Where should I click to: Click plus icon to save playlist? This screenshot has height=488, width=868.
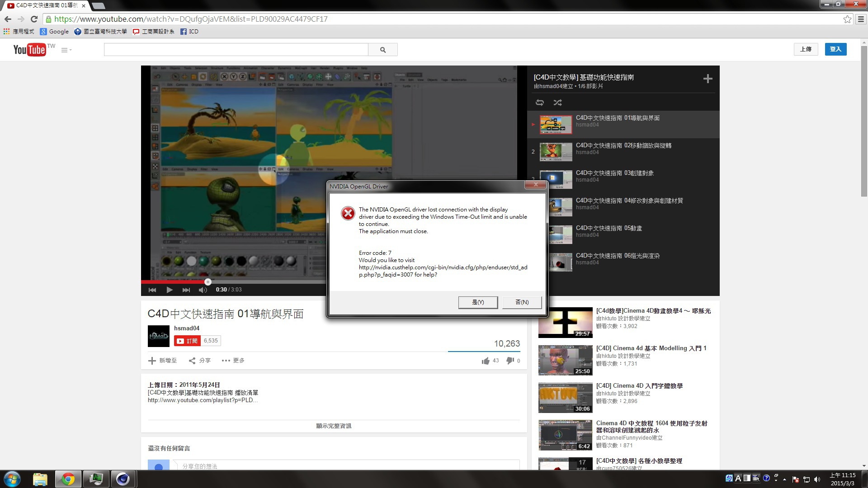click(x=708, y=79)
